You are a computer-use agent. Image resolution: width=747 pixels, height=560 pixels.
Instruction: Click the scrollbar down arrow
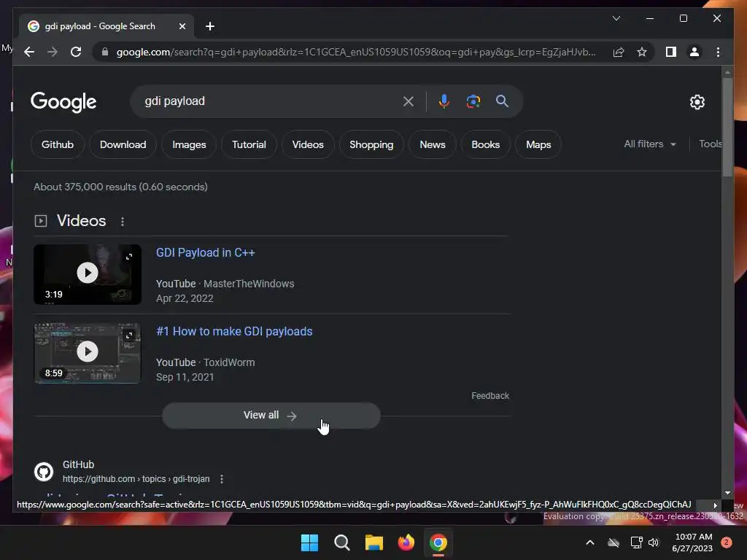pos(727,493)
